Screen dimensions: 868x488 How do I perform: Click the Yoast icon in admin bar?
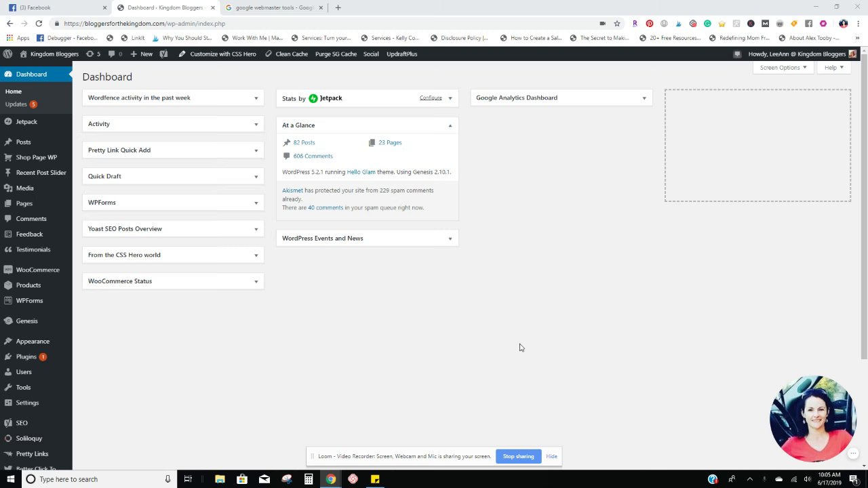pyautogui.click(x=163, y=54)
